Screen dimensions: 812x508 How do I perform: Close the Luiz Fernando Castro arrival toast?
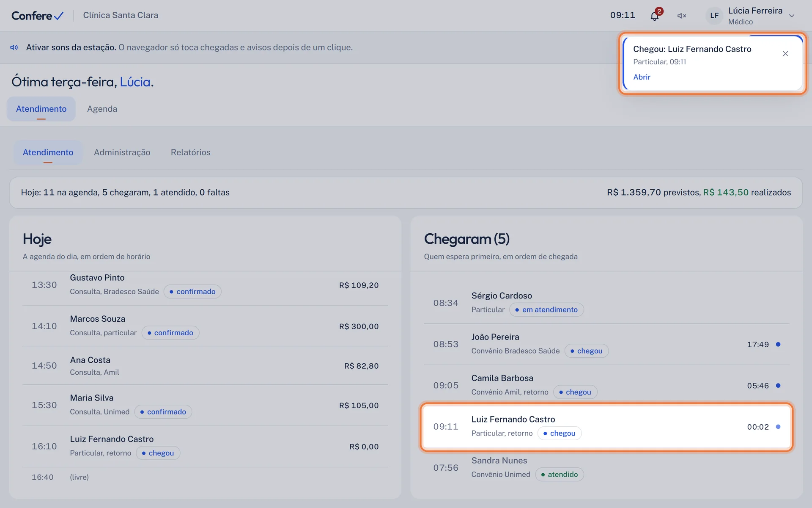pyautogui.click(x=785, y=54)
